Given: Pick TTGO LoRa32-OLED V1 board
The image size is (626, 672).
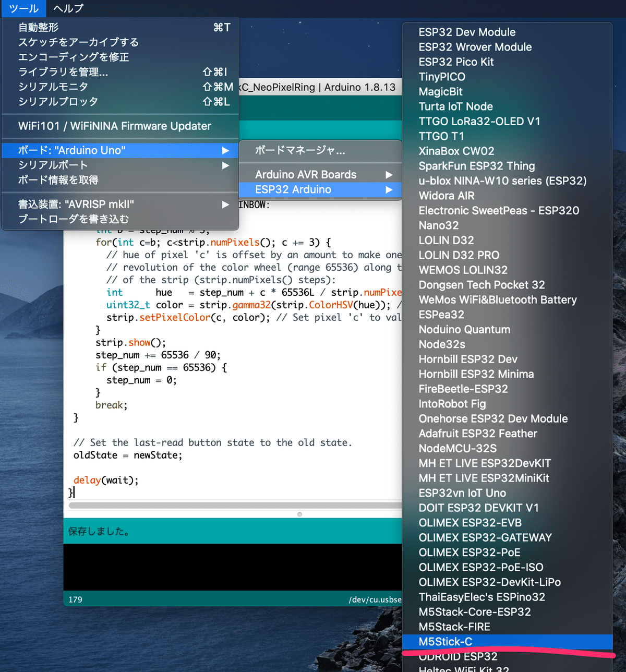Looking at the screenshot, I should [507, 122].
